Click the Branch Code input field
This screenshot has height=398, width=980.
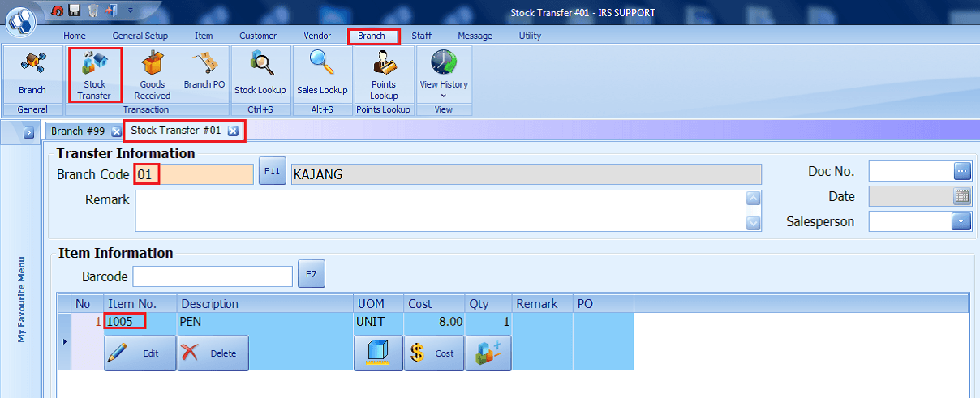point(194,174)
